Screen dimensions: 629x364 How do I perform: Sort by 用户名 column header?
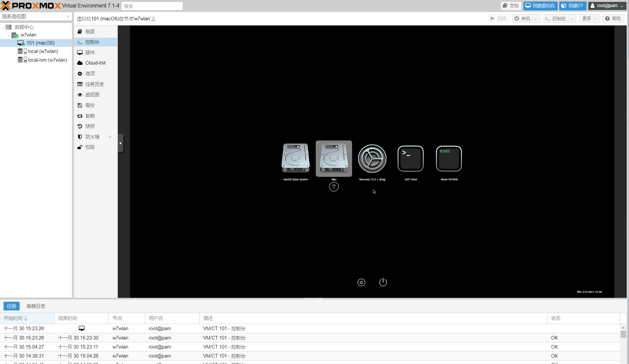coord(172,318)
